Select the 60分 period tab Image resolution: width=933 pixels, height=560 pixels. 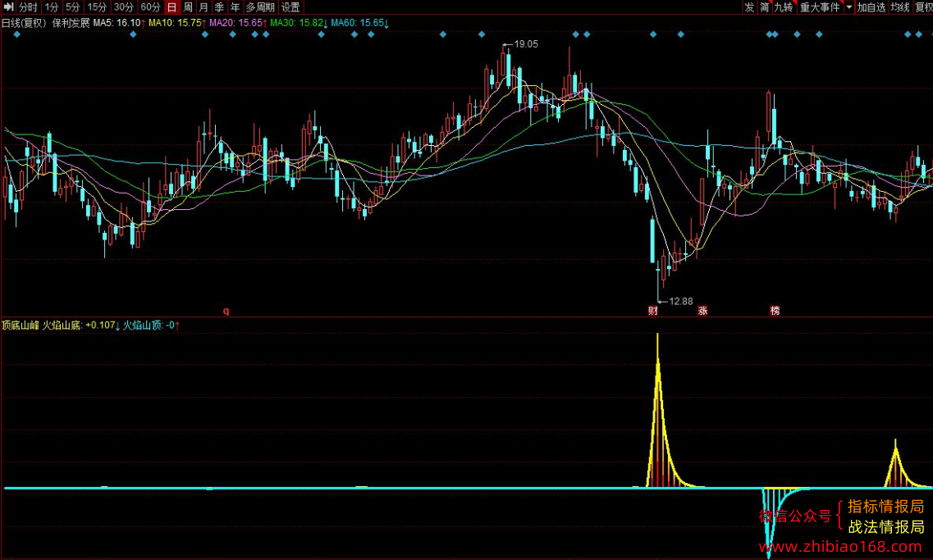click(x=150, y=7)
